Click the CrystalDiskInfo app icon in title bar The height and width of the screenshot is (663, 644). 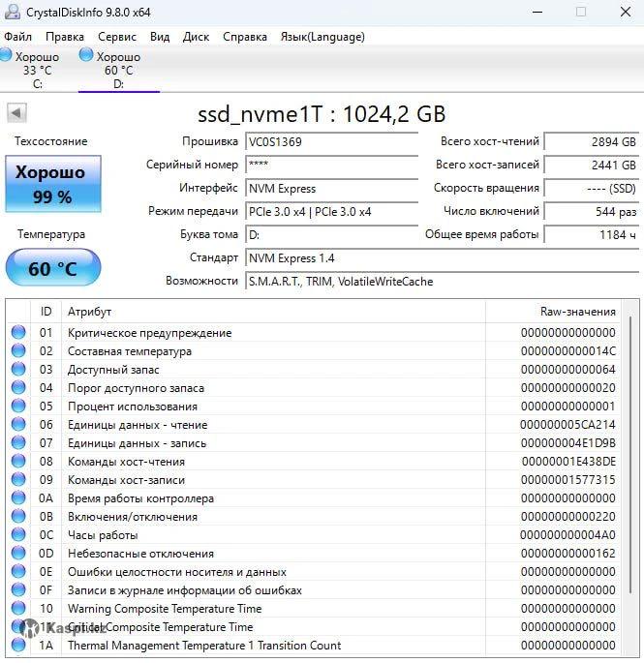10,12
